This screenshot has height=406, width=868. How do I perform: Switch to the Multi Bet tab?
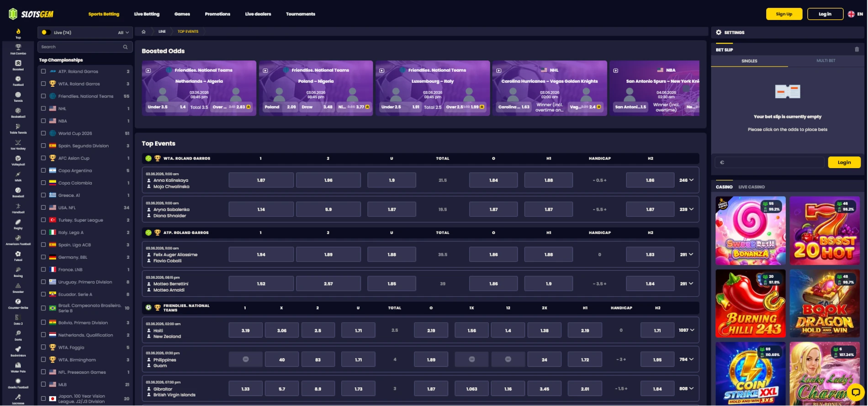coord(826,61)
